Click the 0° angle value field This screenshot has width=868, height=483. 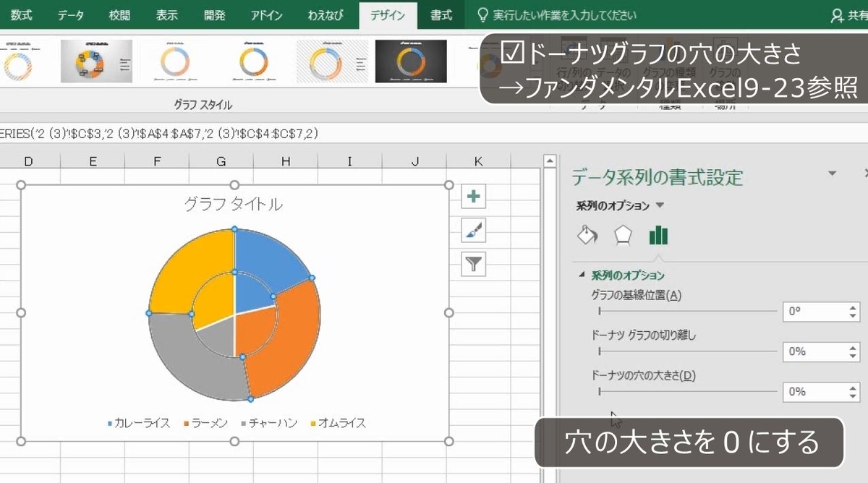pos(814,312)
